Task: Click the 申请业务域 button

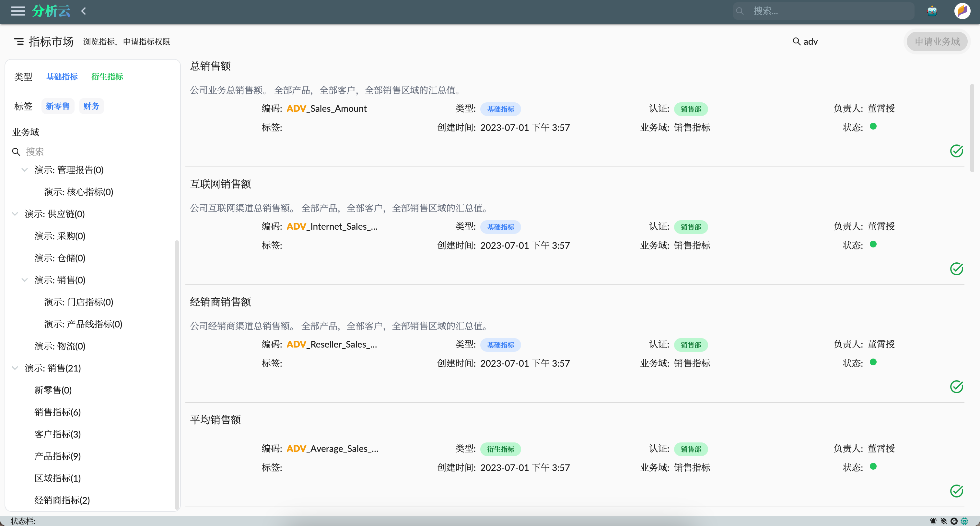Action: coord(937,41)
